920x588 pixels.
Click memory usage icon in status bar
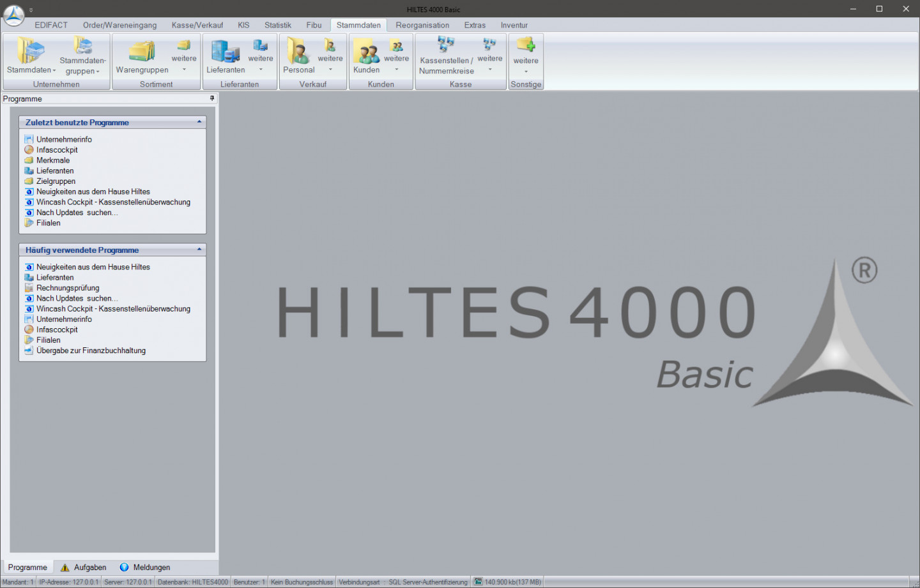(478, 582)
